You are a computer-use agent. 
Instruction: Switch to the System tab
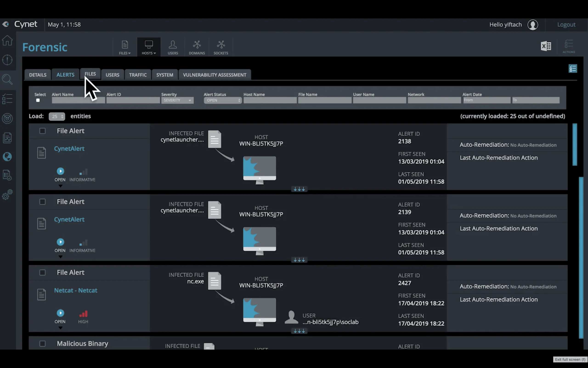point(165,75)
